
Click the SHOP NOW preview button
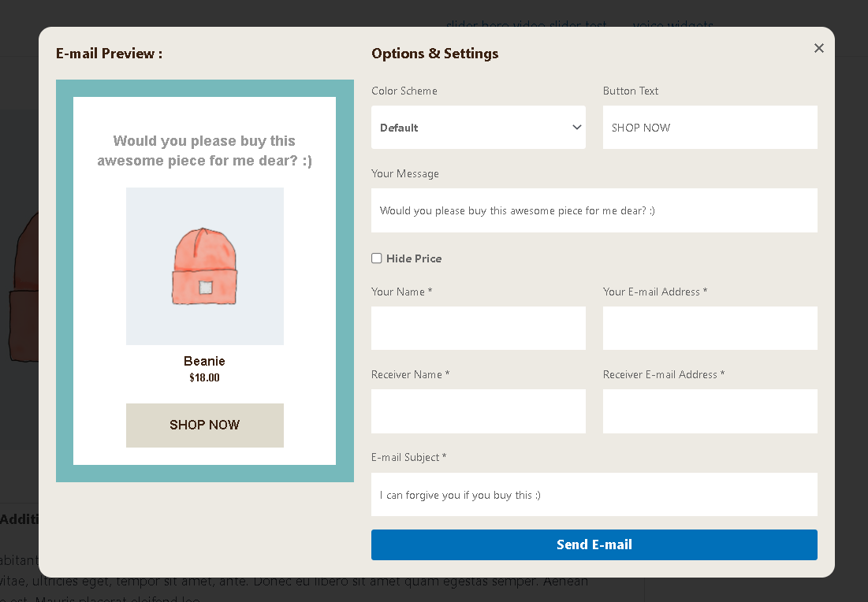pyautogui.click(x=204, y=425)
